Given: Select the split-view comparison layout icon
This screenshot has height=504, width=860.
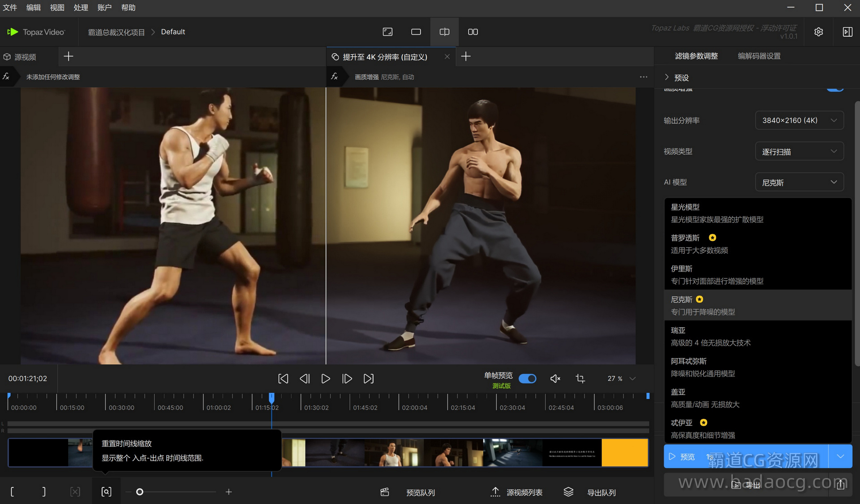Looking at the screenshot, I should [x=444, y=32].
